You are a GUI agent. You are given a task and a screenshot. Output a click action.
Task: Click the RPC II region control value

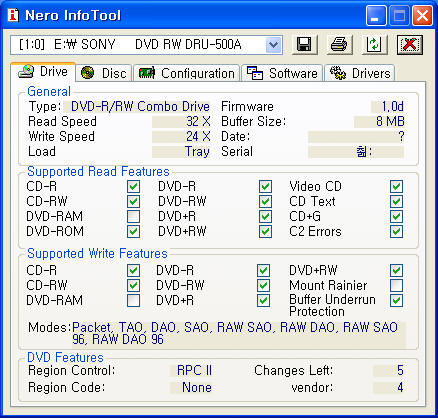pyautogui.click(x=191, y=371)
